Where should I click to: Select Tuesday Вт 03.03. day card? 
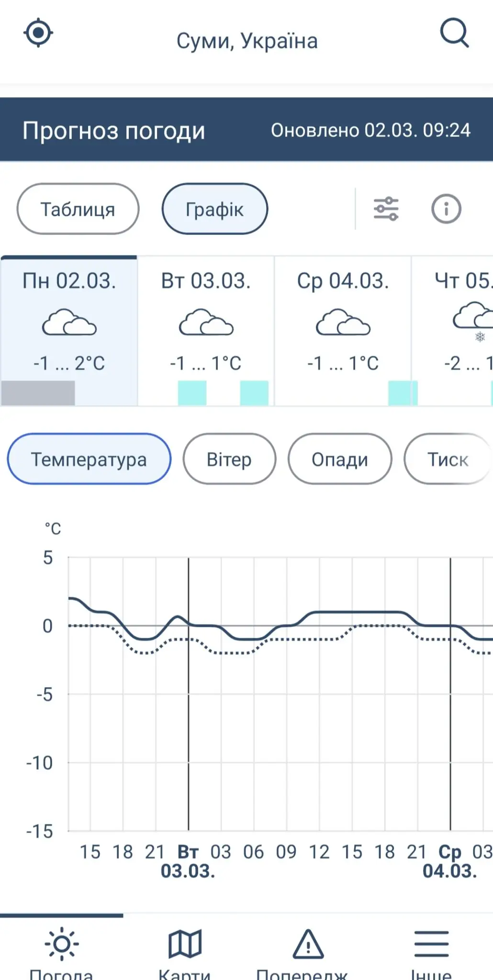[x=206, y=330]
